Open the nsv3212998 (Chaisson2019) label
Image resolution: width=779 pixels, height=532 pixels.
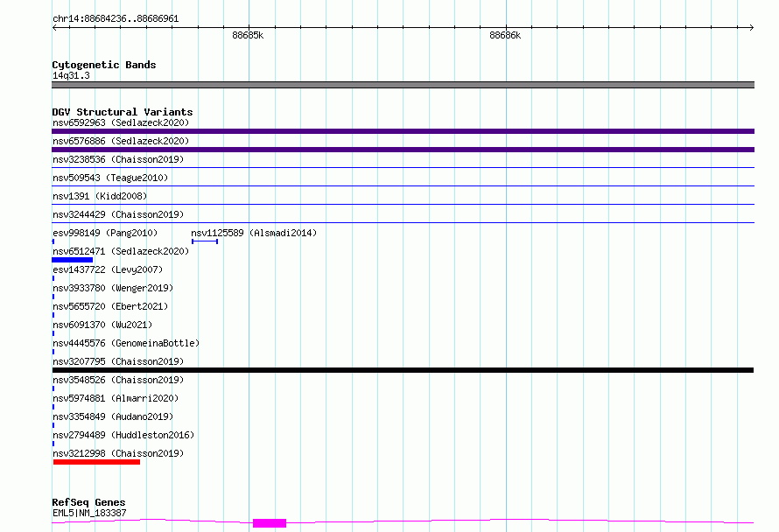tap(118, 453)
